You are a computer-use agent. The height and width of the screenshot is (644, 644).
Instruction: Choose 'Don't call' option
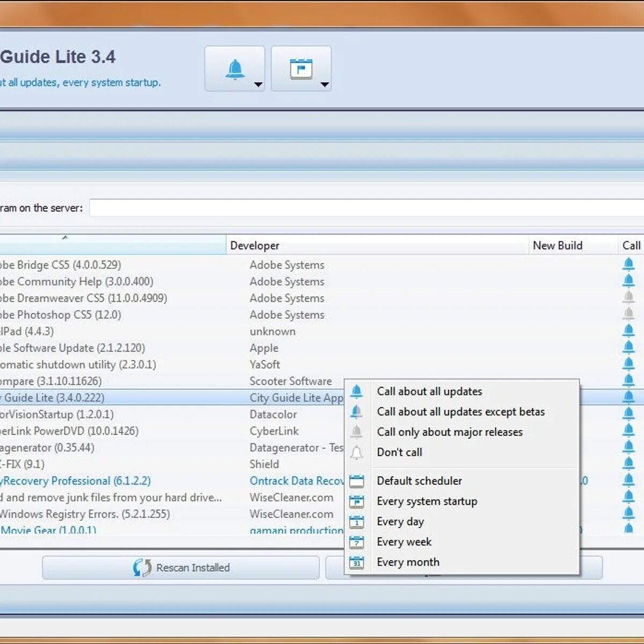pyautogui.click(x=462, y=452)
